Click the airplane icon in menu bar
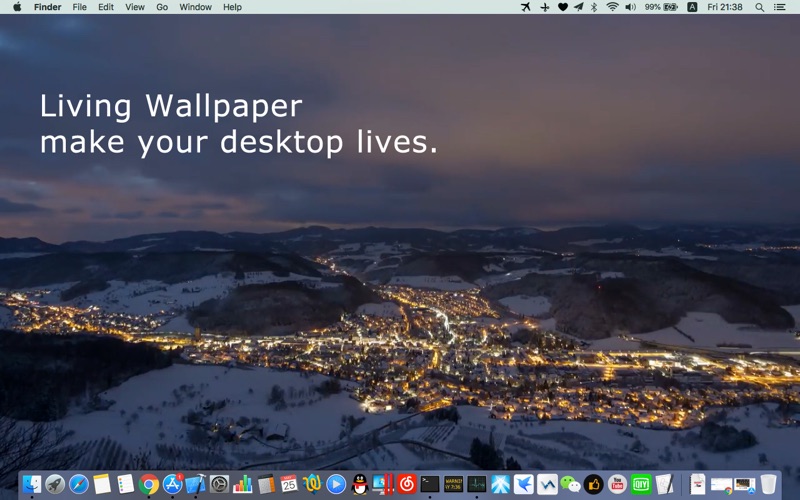This screenshot has width=800, height=500. [526, 7]
